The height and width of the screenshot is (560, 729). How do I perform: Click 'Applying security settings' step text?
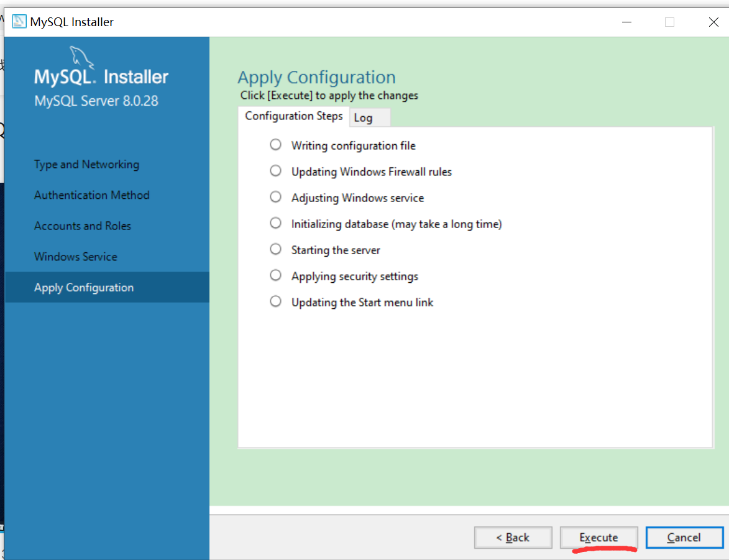pyautogui.click(x=355, y=277)
